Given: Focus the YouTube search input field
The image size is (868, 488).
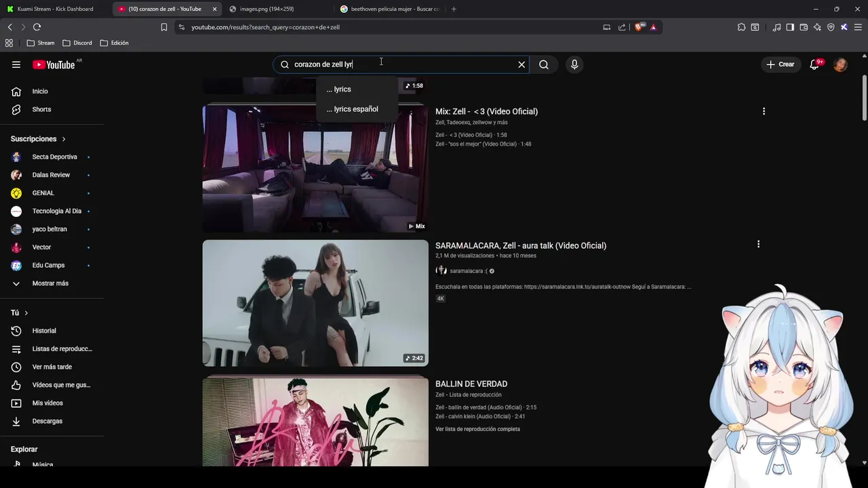Looking at the screenshot, I should [x=400, y=64].
